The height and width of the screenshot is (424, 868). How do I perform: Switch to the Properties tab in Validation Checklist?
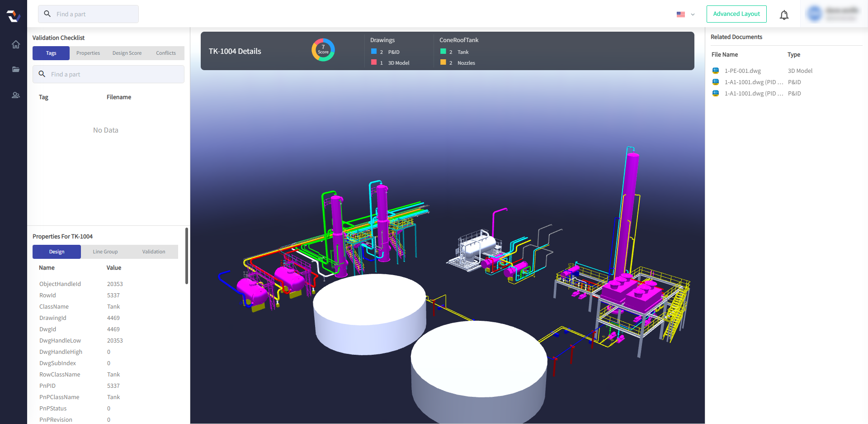point(88,53)
